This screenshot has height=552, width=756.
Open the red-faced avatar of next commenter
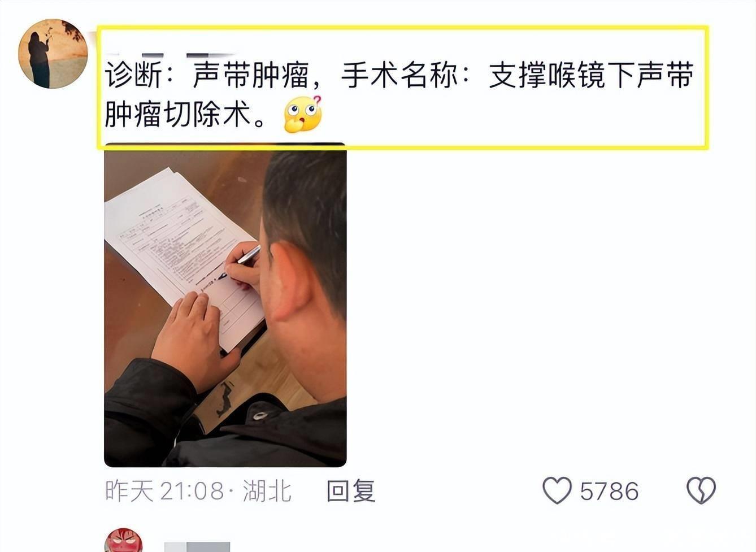124,541
